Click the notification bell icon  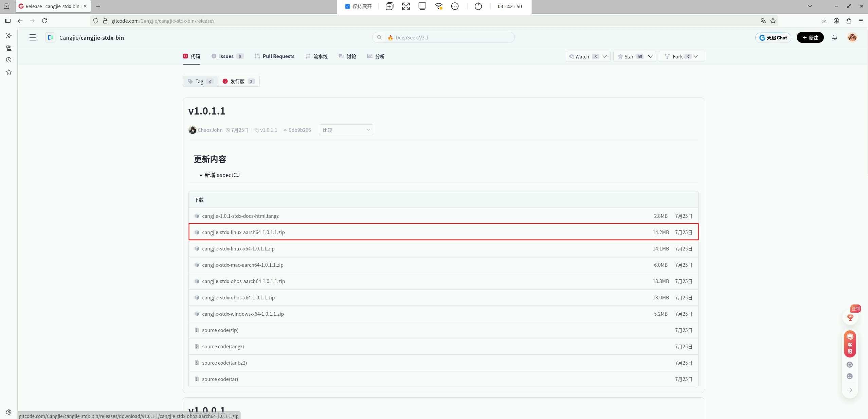[x=834, y=37]
